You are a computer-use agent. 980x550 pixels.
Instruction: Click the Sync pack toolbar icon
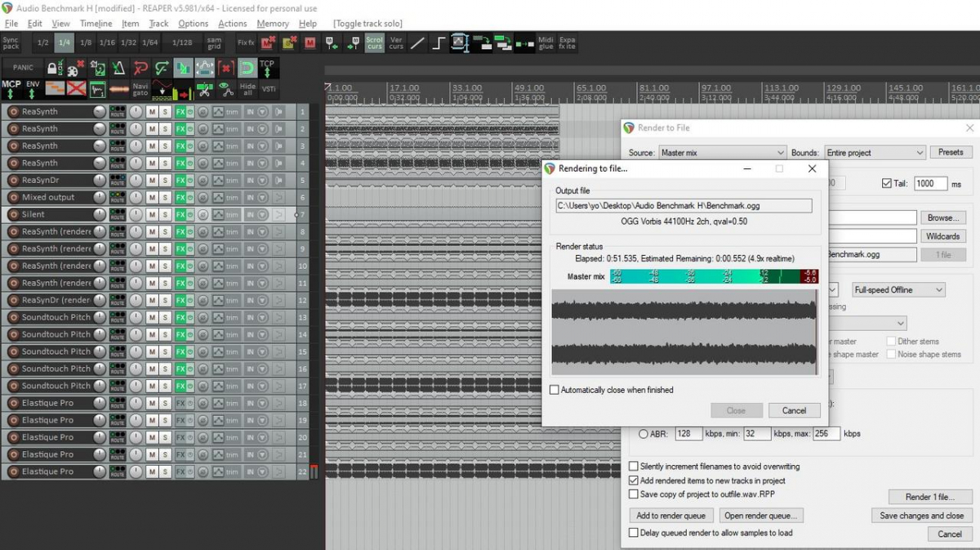pos(11,42)
